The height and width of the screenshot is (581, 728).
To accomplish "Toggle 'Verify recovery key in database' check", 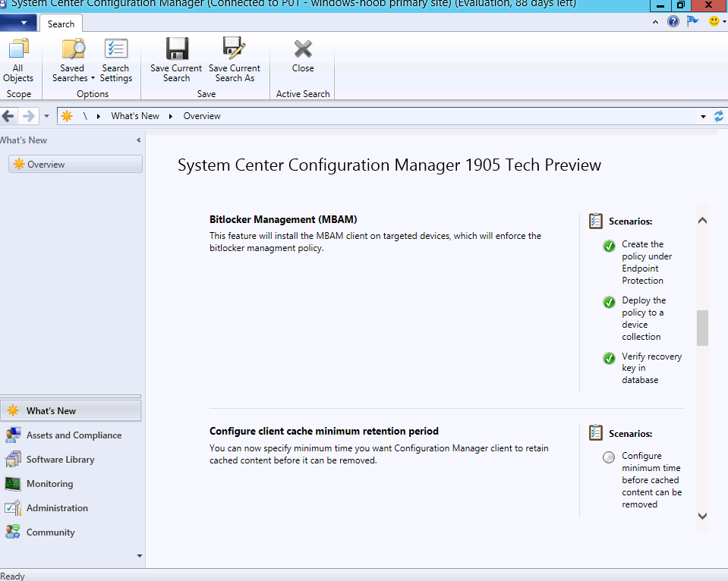I will [609, 358].
